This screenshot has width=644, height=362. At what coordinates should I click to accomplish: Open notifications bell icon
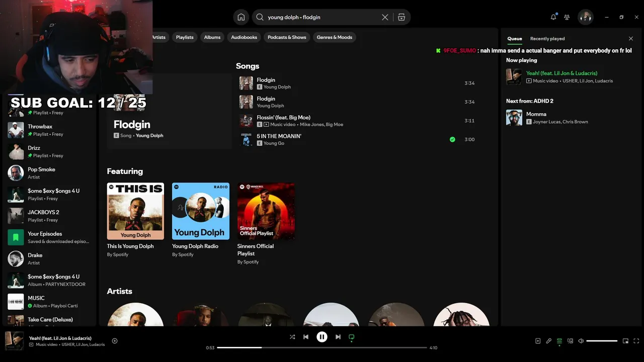(x=553, y=17)
